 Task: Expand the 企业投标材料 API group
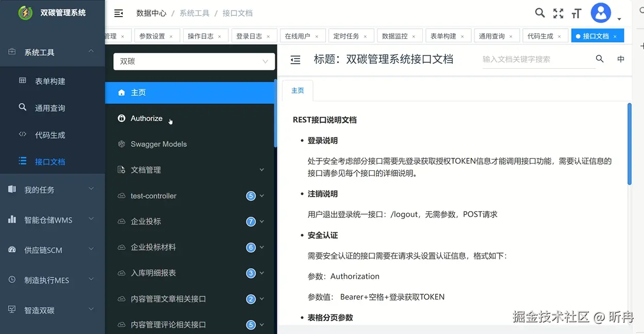point(190,247)
